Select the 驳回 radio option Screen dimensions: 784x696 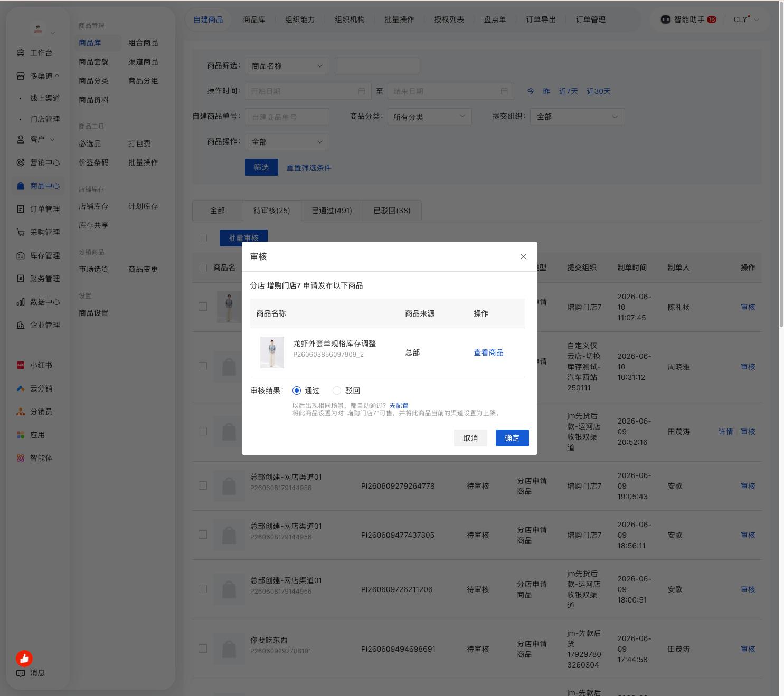coord(337,390)
